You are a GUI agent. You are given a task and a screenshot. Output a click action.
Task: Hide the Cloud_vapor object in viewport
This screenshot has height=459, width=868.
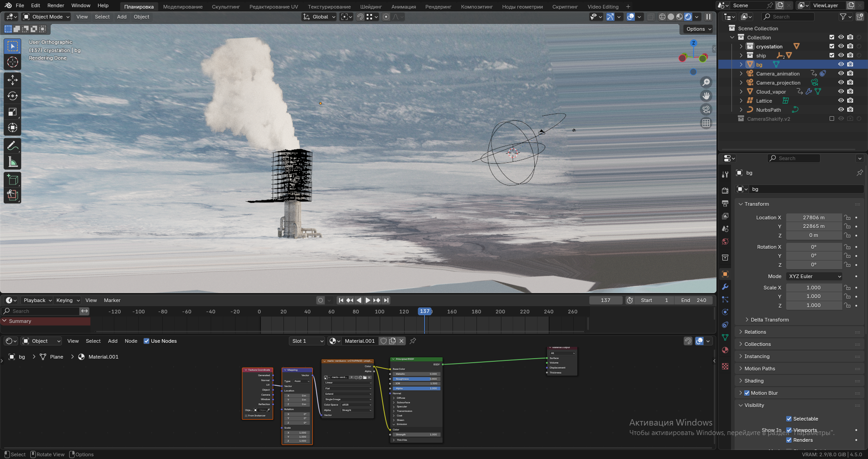[x=841, y=91]
